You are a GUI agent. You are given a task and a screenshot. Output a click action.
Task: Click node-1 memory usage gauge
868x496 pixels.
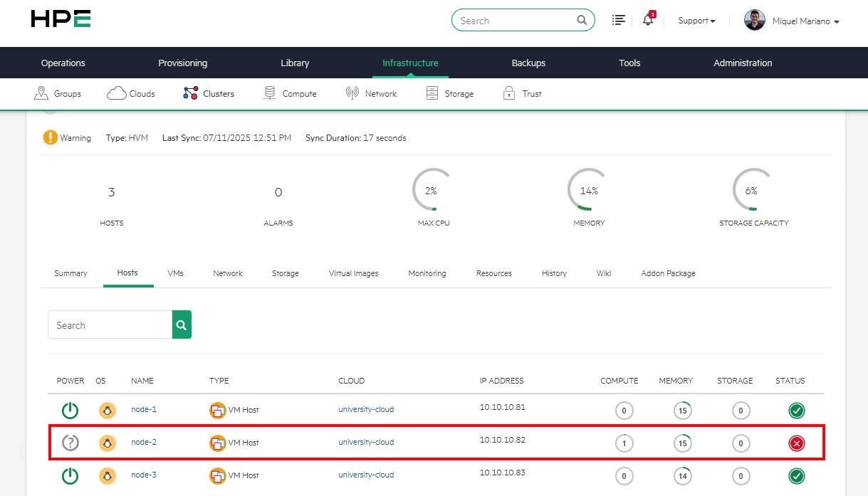[x=682, y=410]
